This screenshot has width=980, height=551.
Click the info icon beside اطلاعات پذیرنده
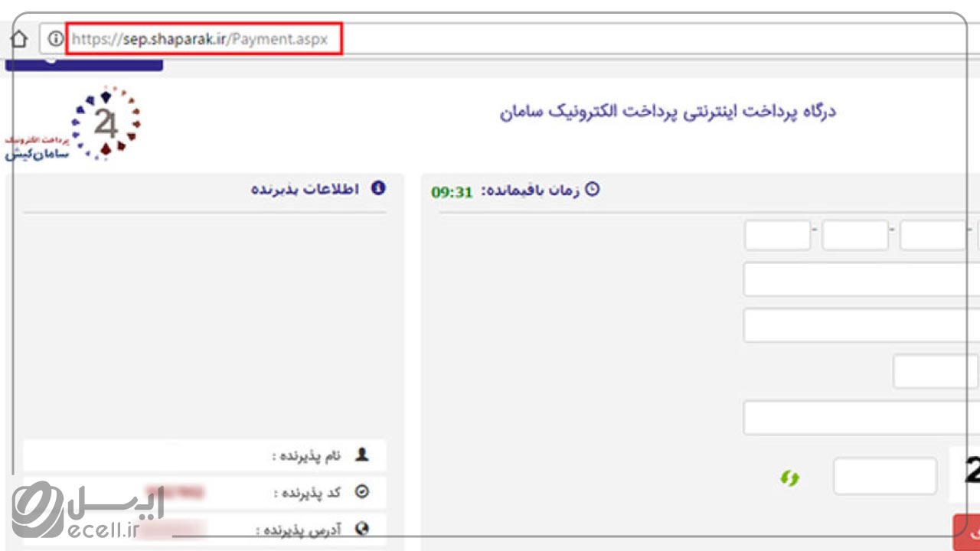click(378, 188)
